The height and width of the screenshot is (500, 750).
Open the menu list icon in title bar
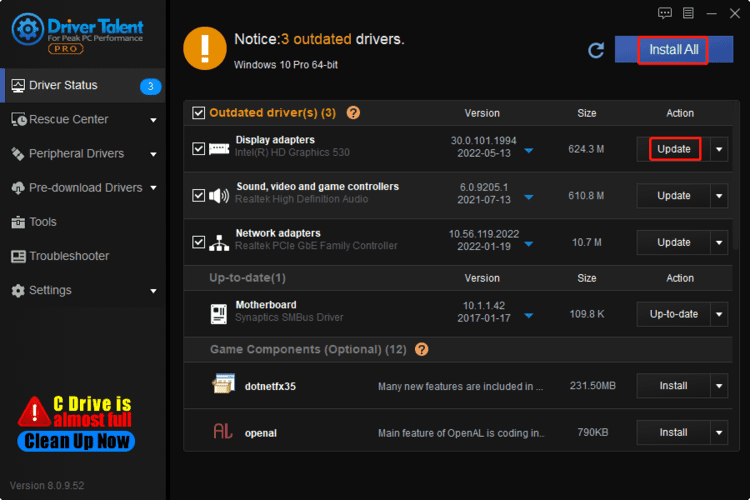click(x=688, y=13)
